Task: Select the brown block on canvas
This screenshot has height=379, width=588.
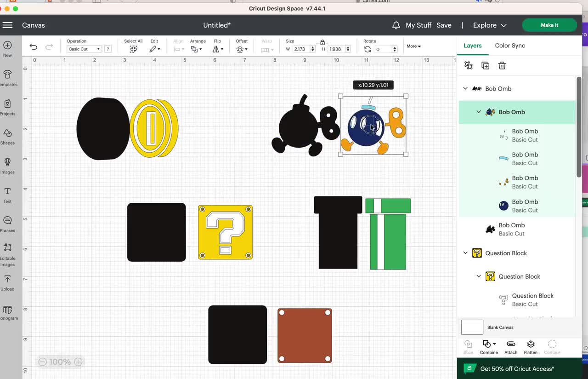Action: click(x=305, y=335)
